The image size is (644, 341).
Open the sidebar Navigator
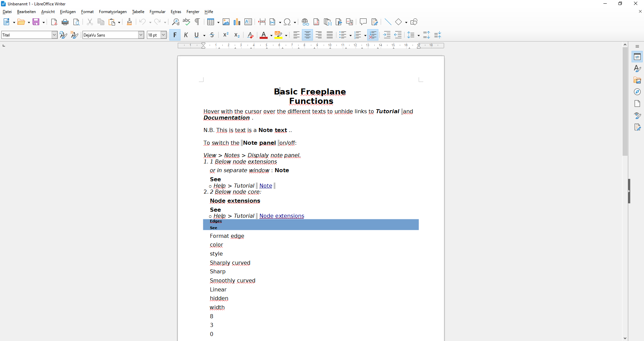point(637,92)
